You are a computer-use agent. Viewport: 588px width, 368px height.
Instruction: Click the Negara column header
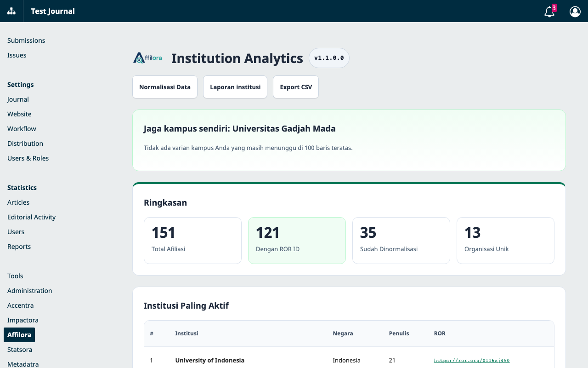coord(343,333)
